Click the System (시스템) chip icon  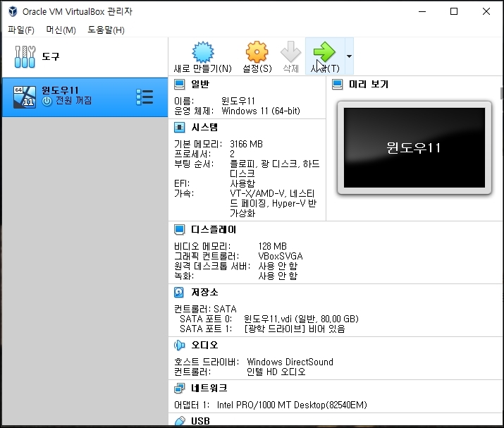pos(179,128)
